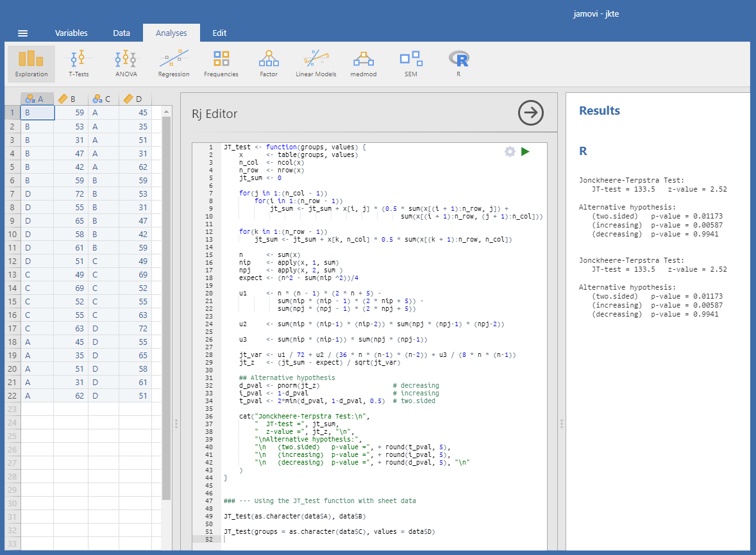The width and height of the screenshot is (756, 555).
Task: Open the T-Tests analyses menu
Action: click(78, 64)
